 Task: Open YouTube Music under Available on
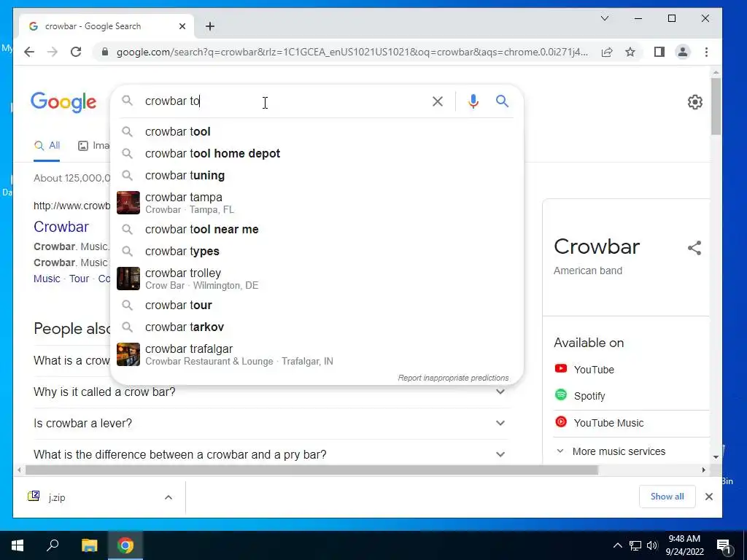599,422
